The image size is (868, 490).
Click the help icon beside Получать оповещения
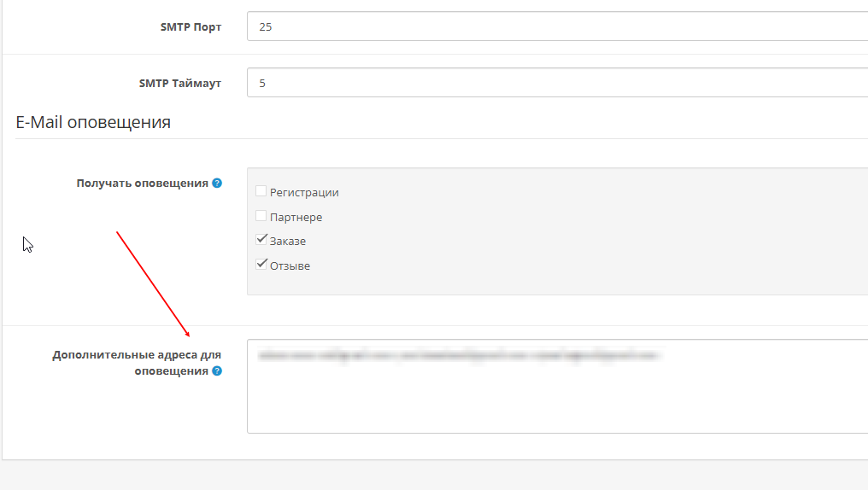pos(217,183)
